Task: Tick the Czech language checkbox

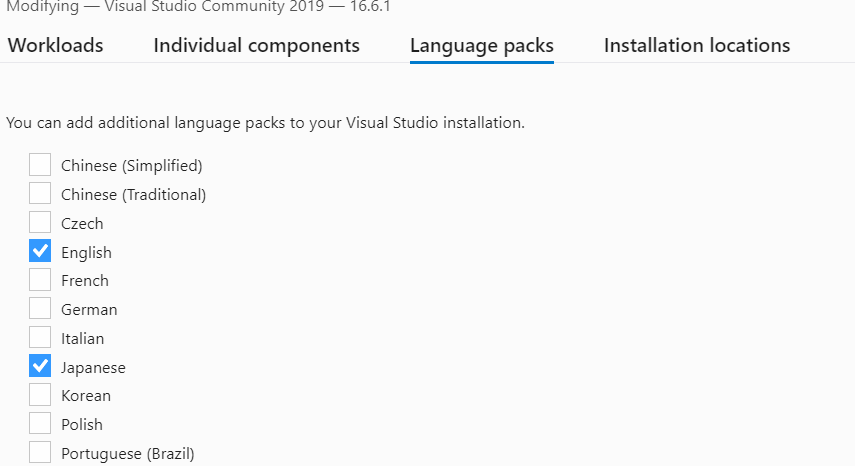Action: (40, 222)
